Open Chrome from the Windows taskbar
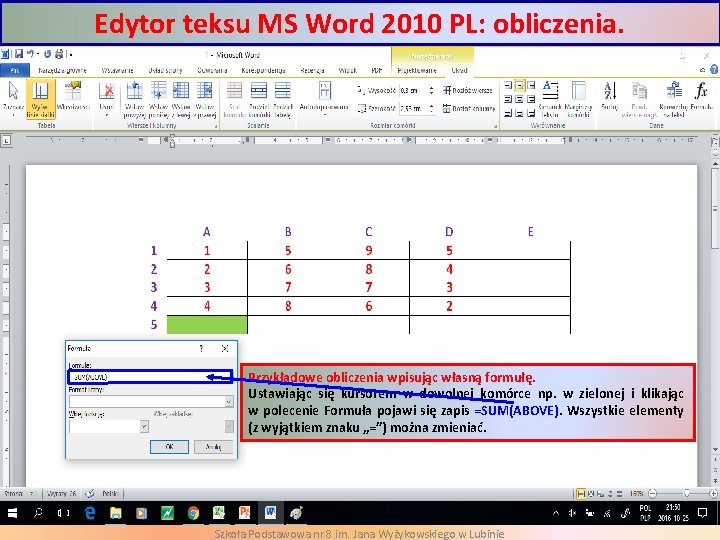 193,513
